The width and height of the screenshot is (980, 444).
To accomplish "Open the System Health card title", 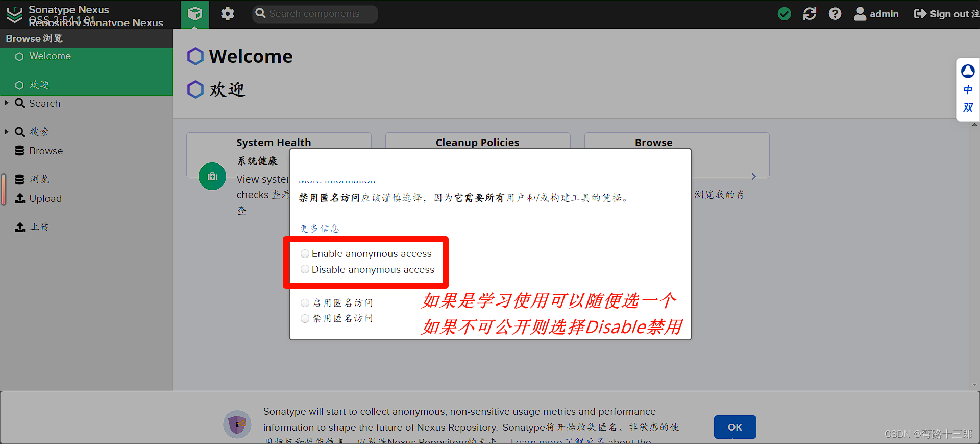I will tap(274, 143).
